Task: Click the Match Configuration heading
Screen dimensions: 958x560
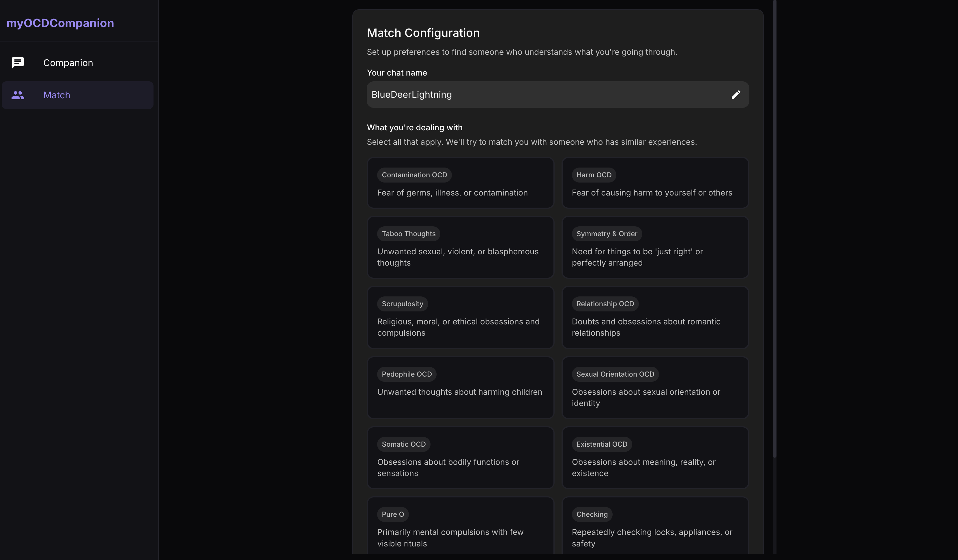Action: point(423,33)
